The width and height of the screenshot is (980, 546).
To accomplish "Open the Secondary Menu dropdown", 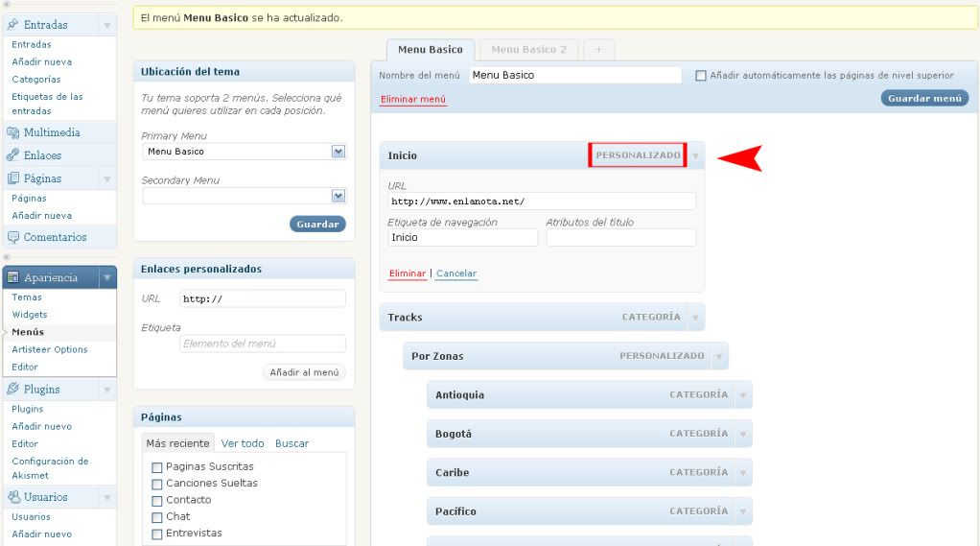I will tap(338, 196).
